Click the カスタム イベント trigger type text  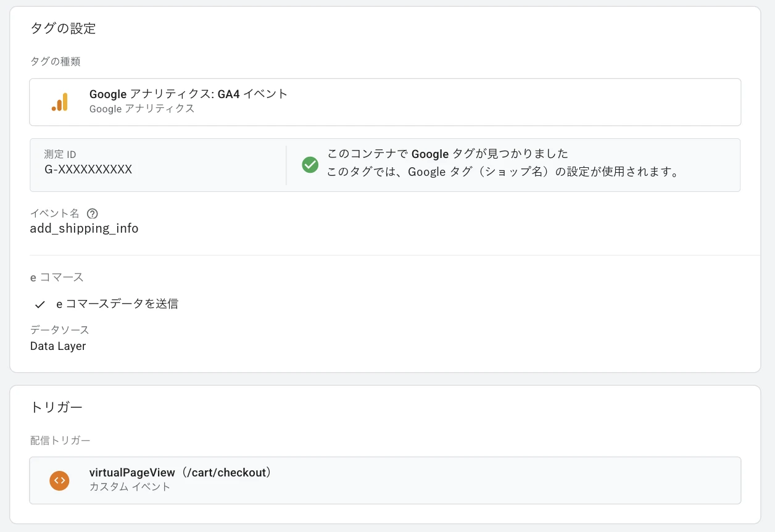coord(130,487)
